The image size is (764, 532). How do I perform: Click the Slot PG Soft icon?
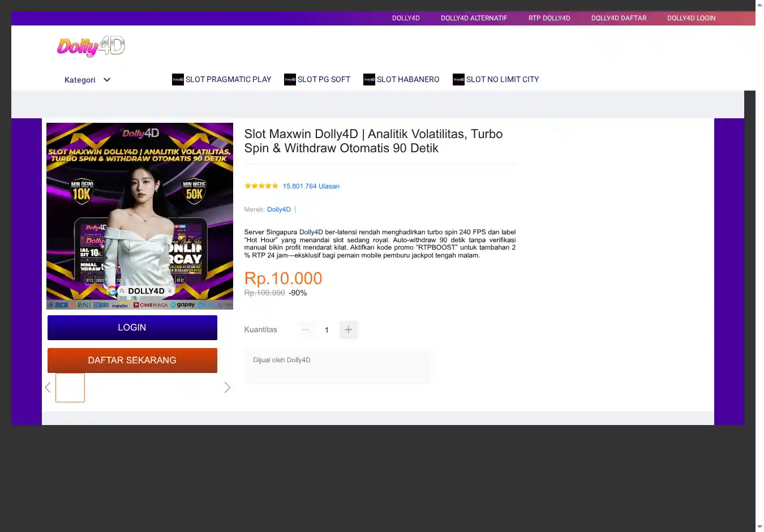coord(290,80)
